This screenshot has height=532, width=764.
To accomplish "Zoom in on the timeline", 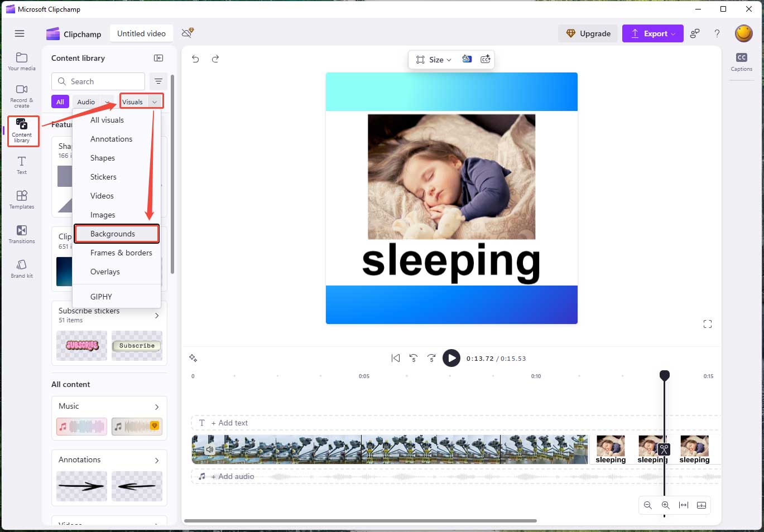I will (x=665, y=505).
